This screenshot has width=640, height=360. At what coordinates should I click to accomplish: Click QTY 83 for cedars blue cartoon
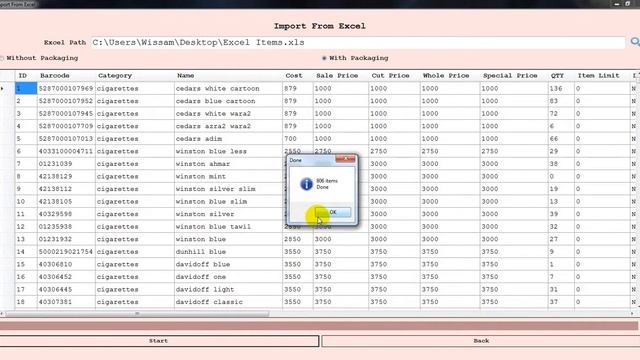coord(561,101)
